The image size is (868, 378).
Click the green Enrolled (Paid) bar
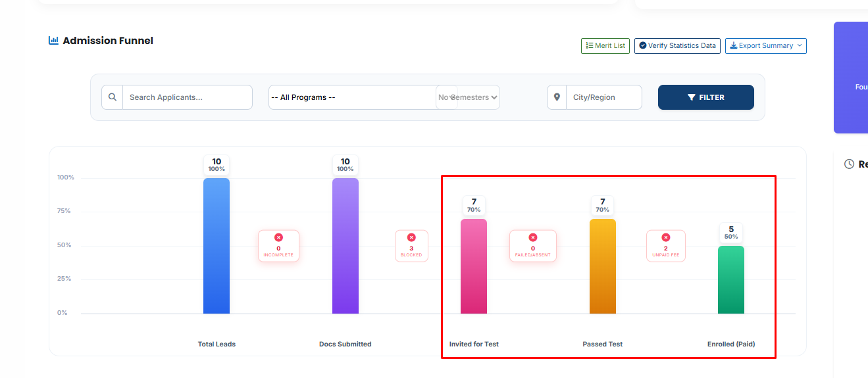731,280
